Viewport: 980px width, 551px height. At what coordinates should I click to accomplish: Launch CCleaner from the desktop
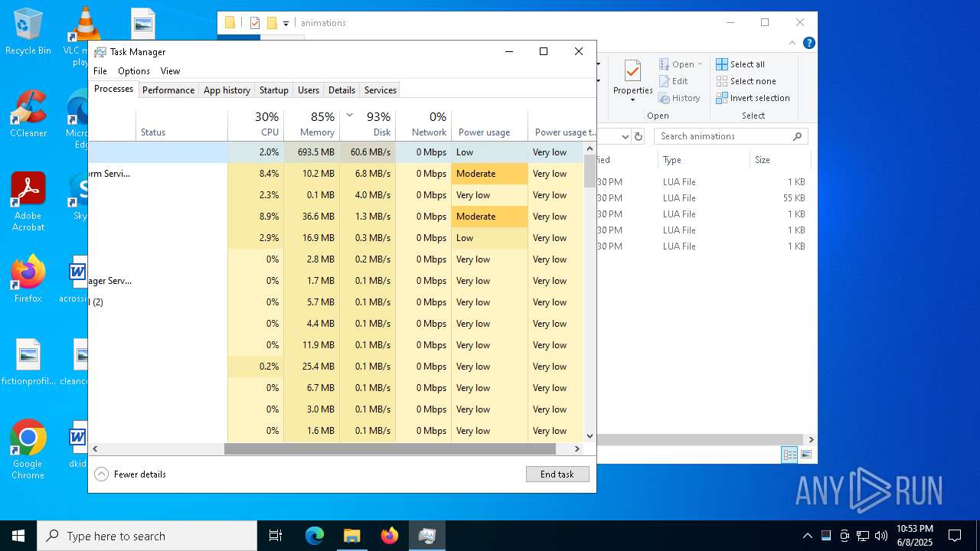[x=28, y=114]
